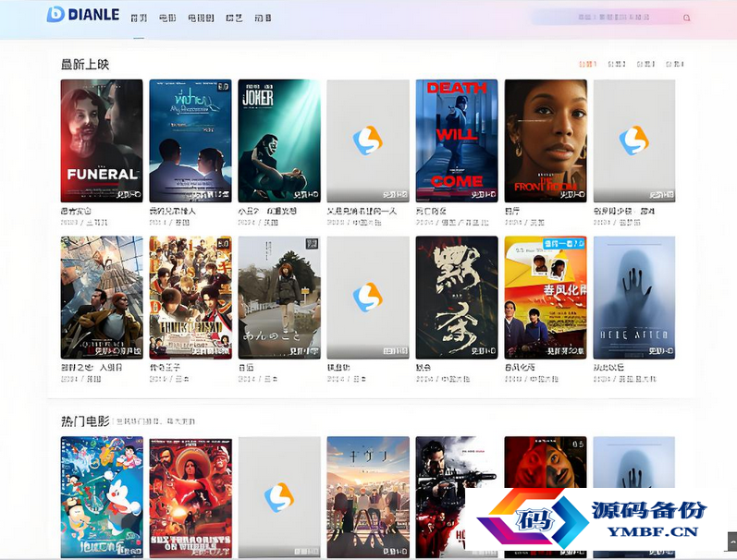The image size is (737, 560).
Task: Open placeholder poster left of 默杀 poster
Action: click(368, 298)
